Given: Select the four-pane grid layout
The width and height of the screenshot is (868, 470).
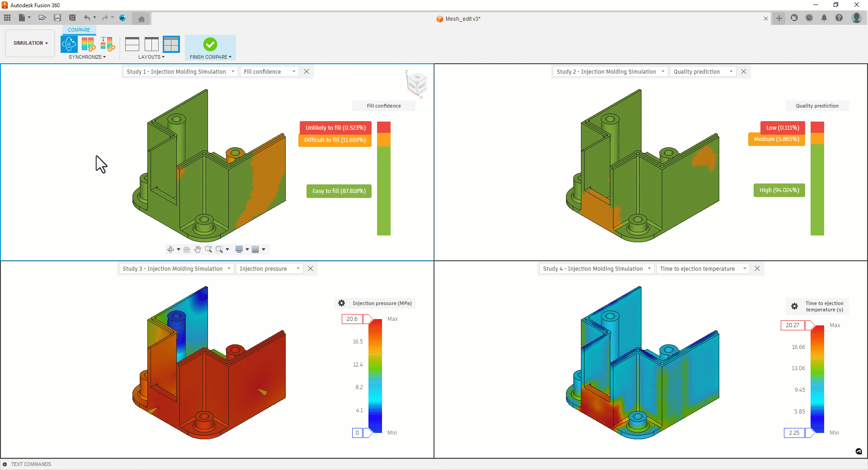Looking at the screenshot, I should point(171,44).
